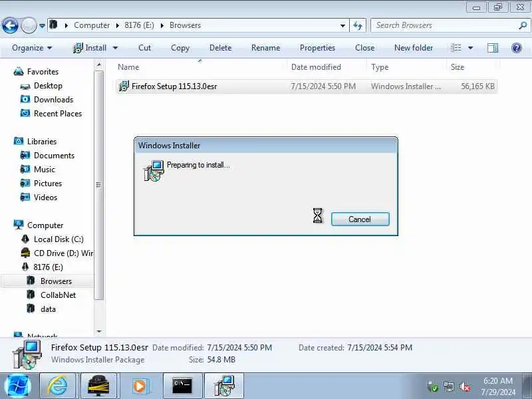The height and width of the screenshot is (399, 532).
Task: Cancel the Windows Installer dialog
Action: tap(360, 219)
